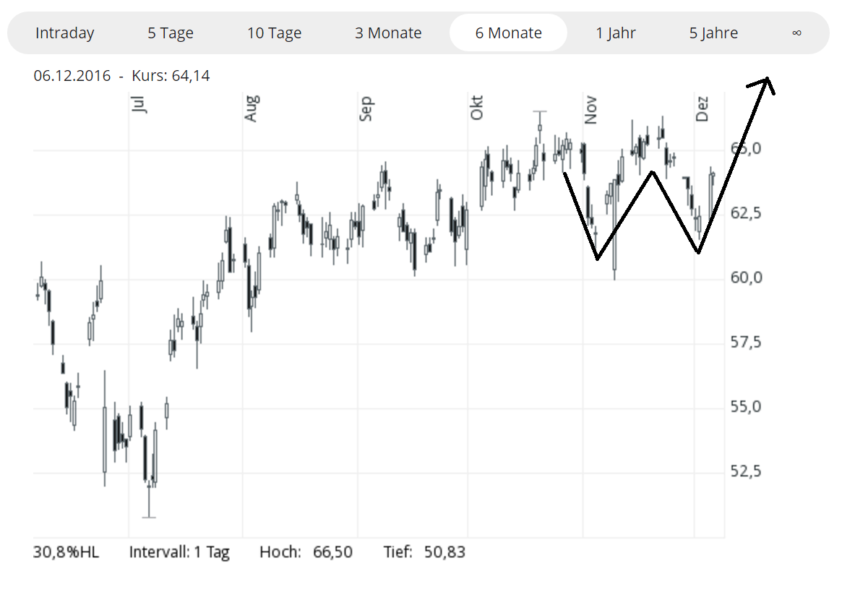
Task: Click the Dez month label
Action: click(702, 108)
